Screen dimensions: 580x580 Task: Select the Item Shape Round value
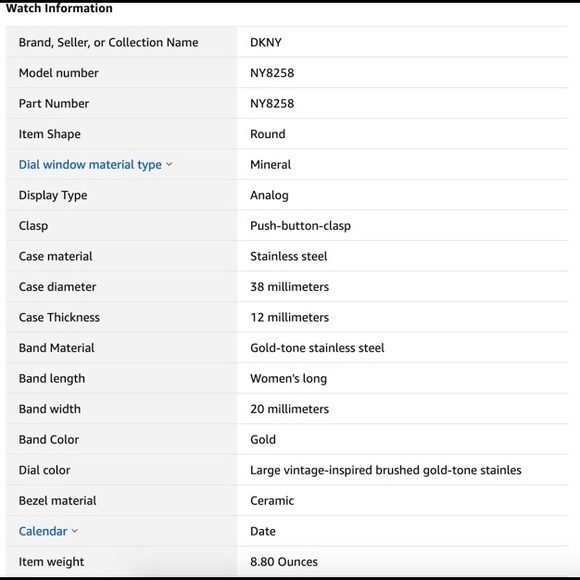click(x=267, y=134)
